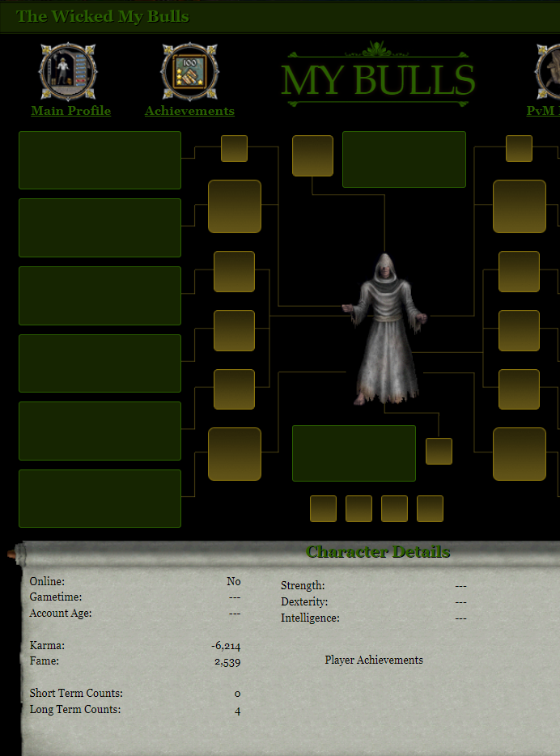Viewport: 560px width, 756px height.
Task: Click the page title The Wicked My Bulls
Action: pos(103,16)
